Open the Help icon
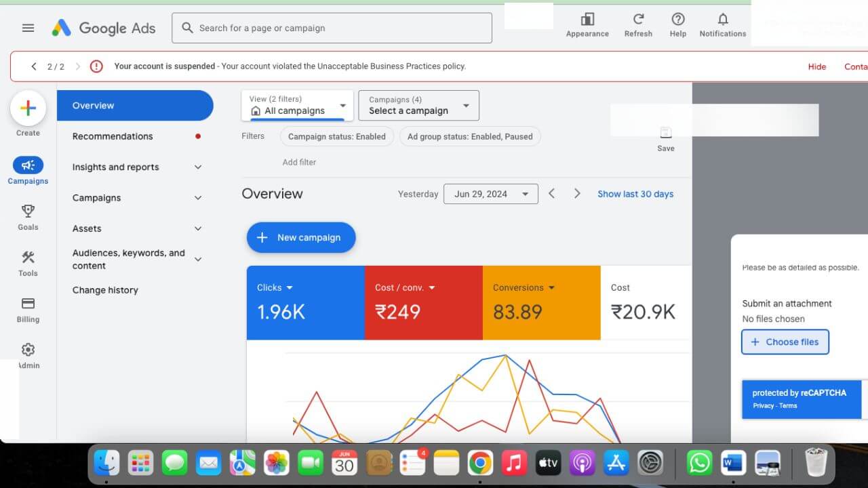Viewport: 868px width, 488px height. point(677,20)
